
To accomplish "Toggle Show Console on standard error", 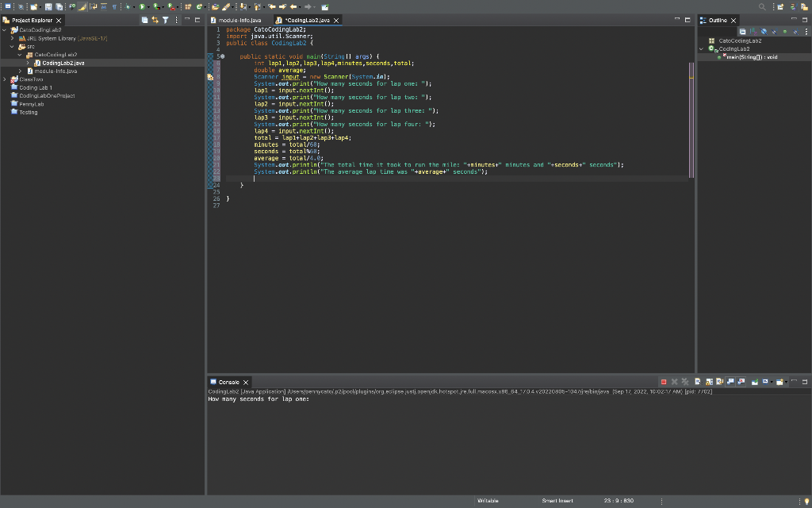I will (x=741, y=382).
